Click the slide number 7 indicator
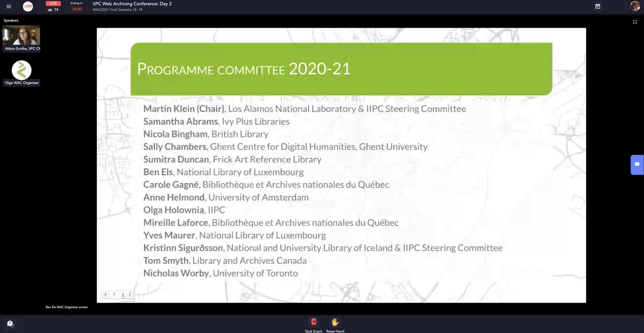The width and height of the screenshot is (644, 333). pos(114,294)
